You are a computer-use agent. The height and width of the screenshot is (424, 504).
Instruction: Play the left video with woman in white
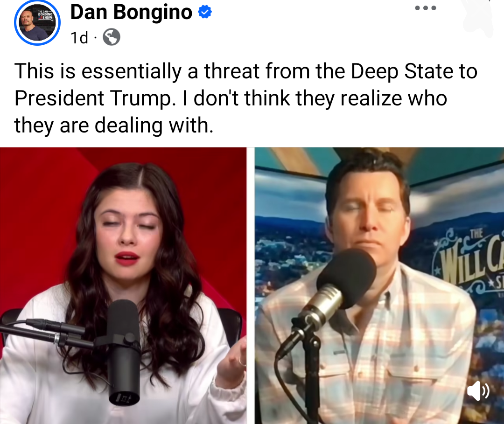(123, 285)
